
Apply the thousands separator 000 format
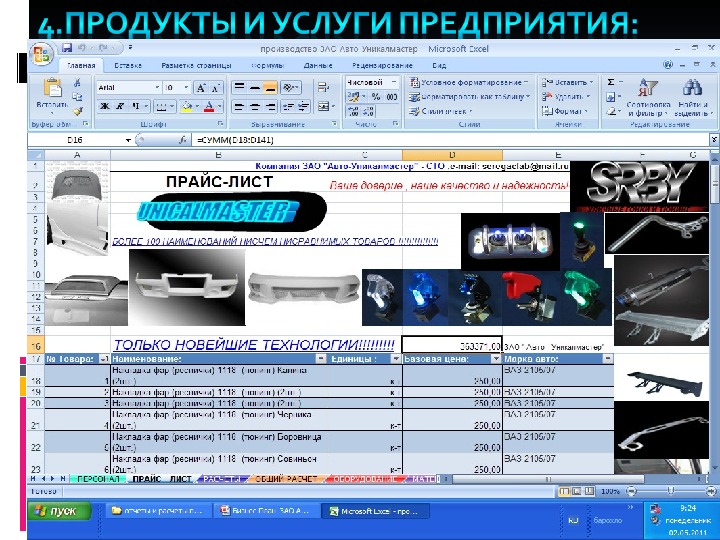click(x=392, y=96)
